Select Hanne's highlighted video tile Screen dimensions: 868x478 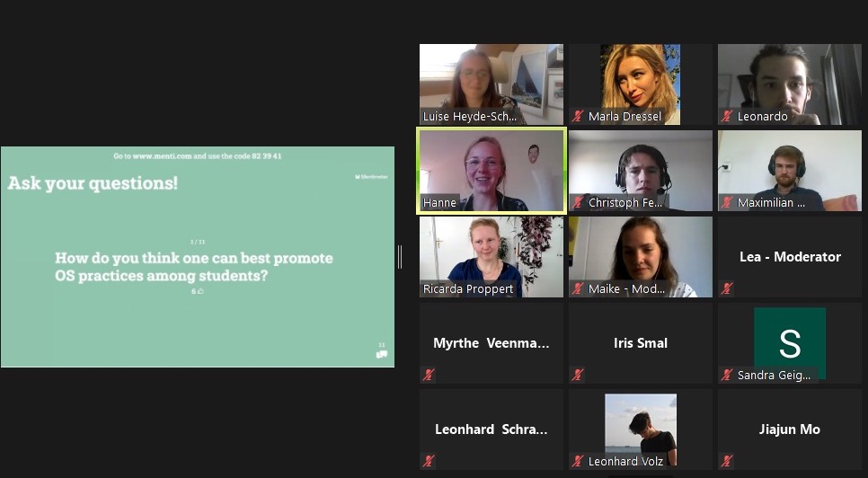pos(492,171)
